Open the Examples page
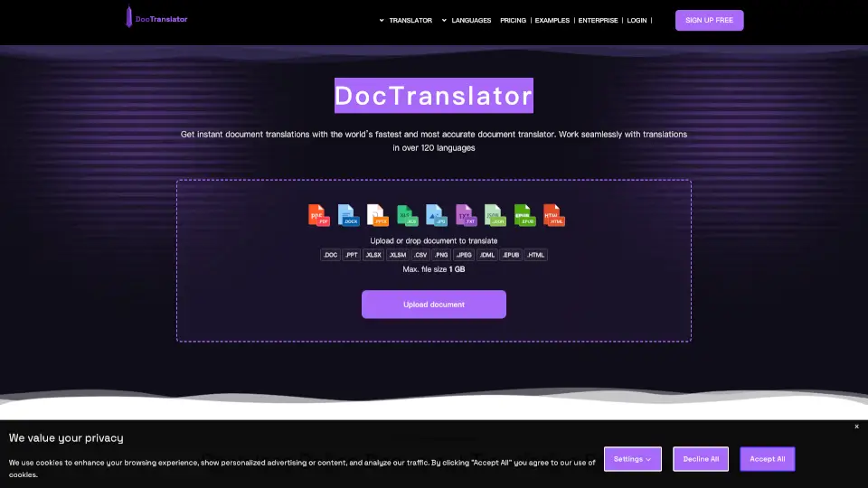Image resolution: width=868 pixels, height=488 pixels. tap(552, 21)
